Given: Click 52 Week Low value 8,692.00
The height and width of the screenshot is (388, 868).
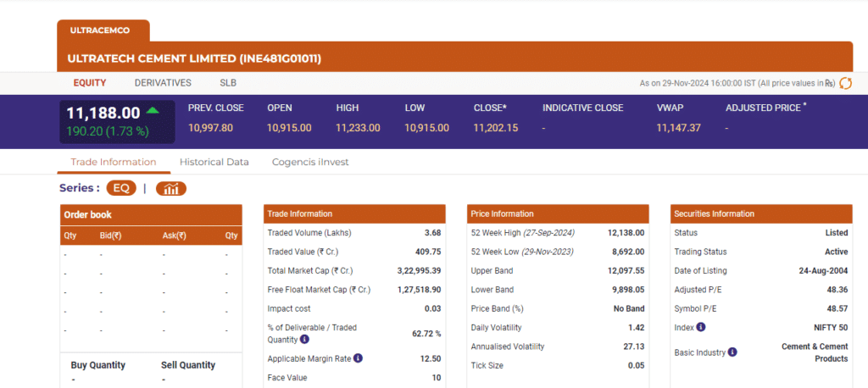Looking at the screenshot, I should 628,252.
